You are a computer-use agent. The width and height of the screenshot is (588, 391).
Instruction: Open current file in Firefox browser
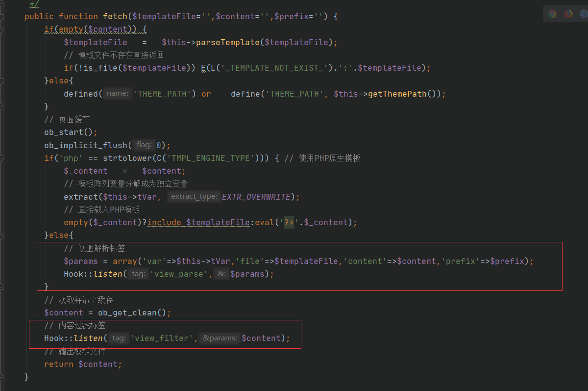pos(568,13)
